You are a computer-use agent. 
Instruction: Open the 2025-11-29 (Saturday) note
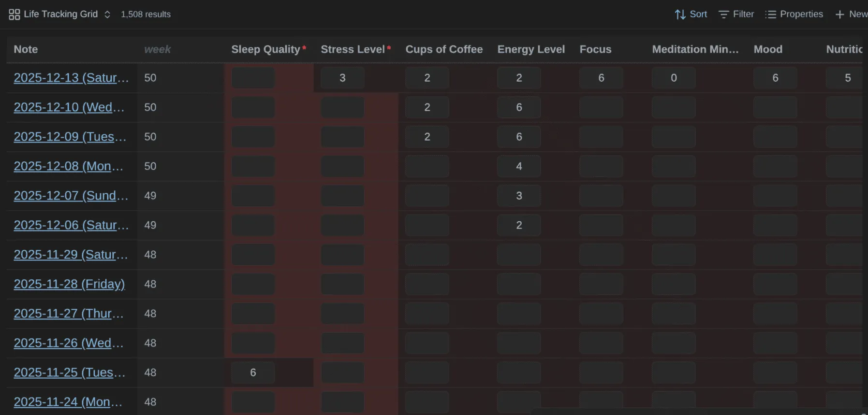[x=71, y=255]
